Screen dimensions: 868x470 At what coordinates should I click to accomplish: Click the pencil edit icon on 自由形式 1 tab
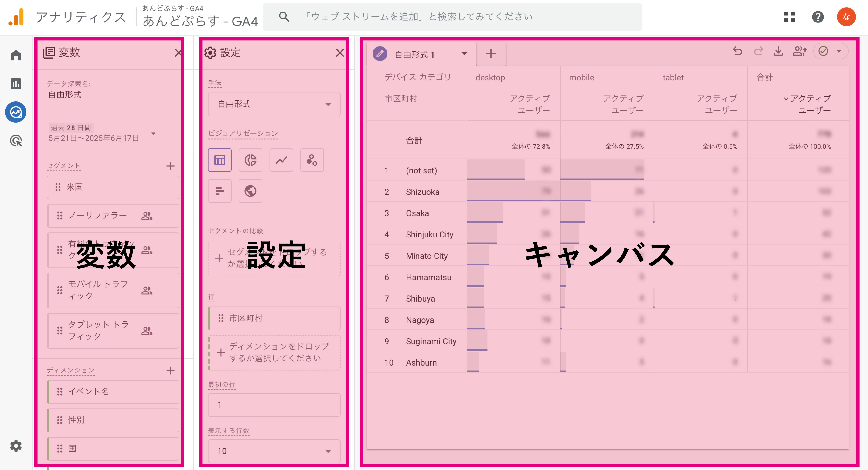point(380,54)
